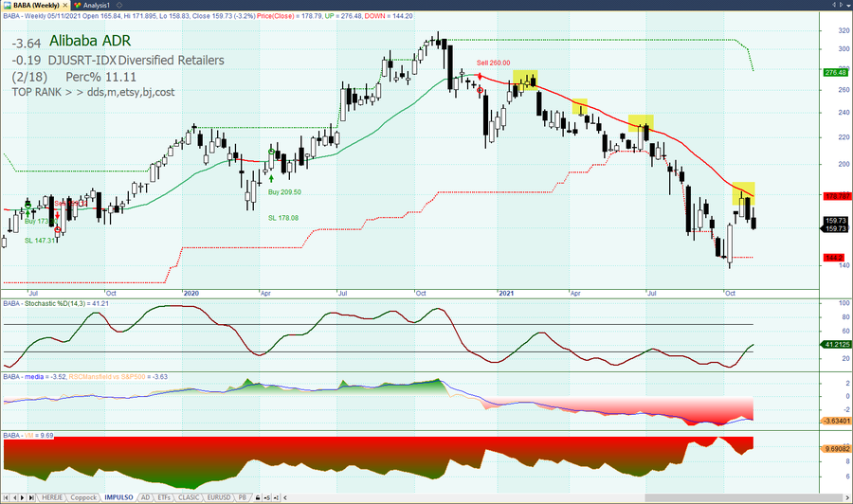Click the 'BABA - VM = 9.69' pane title
853x504 pixels.
click(28, 436)
